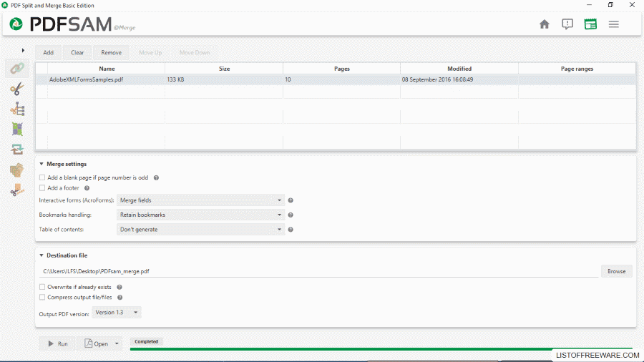Image resolution: width=644 pixels, height=362 pixels.
Task: Sort table by Modified column
Action: [459, 69]
